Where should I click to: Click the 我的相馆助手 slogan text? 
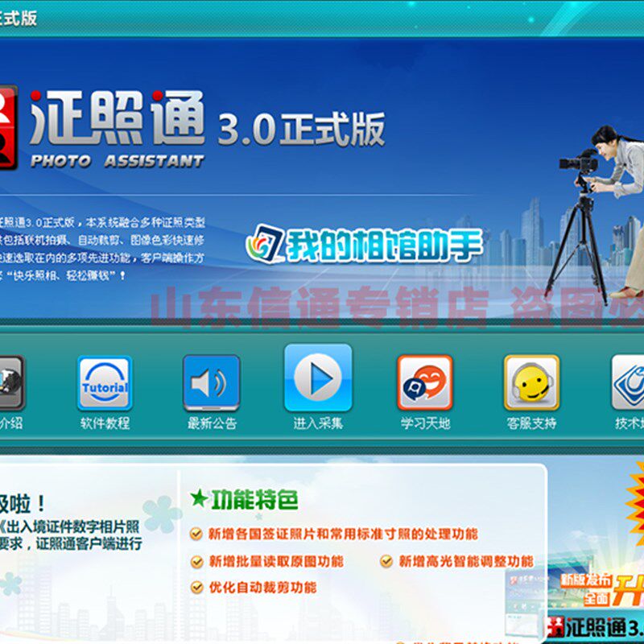tap(384, 246)
